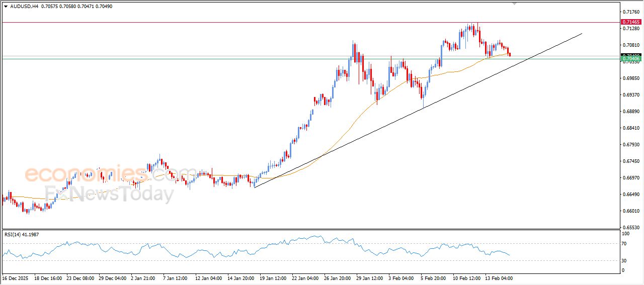
Task: Click the chart shift triangle marker at top
Action: pyautogui.click(x=514, y=3)
